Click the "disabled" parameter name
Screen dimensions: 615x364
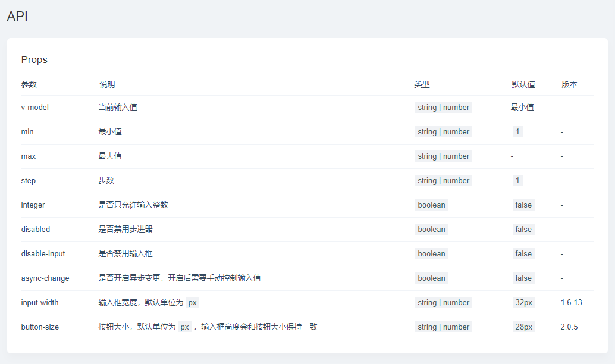pos(35,229)
